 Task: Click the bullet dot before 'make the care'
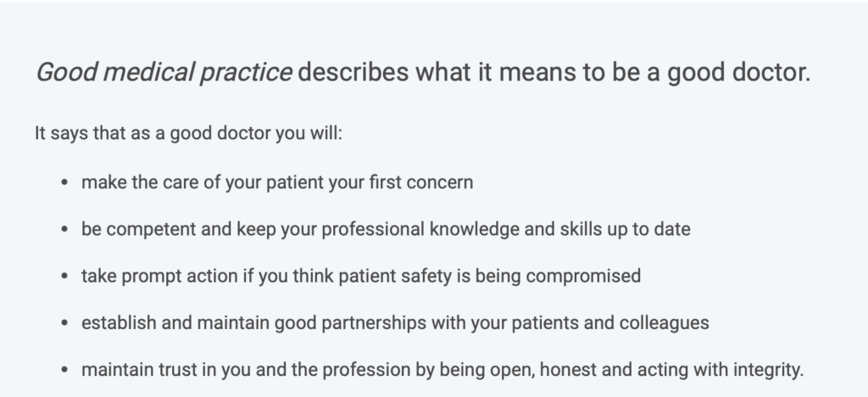[64, 182]
